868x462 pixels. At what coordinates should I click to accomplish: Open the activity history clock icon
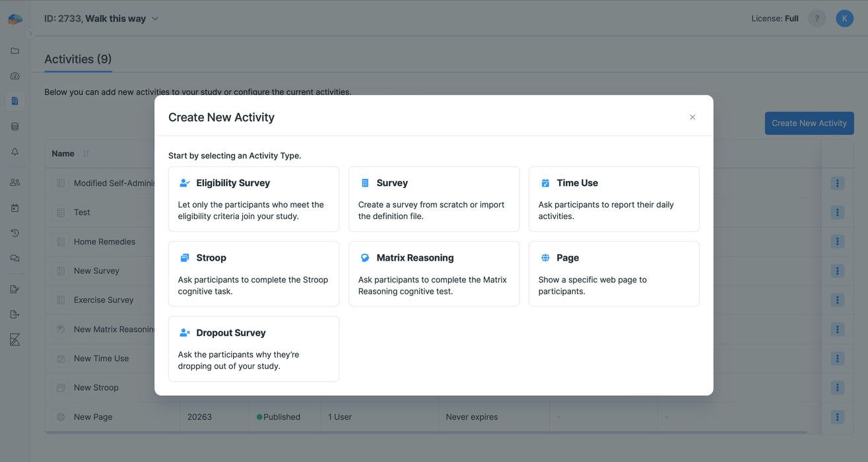[x=15, y=233]
